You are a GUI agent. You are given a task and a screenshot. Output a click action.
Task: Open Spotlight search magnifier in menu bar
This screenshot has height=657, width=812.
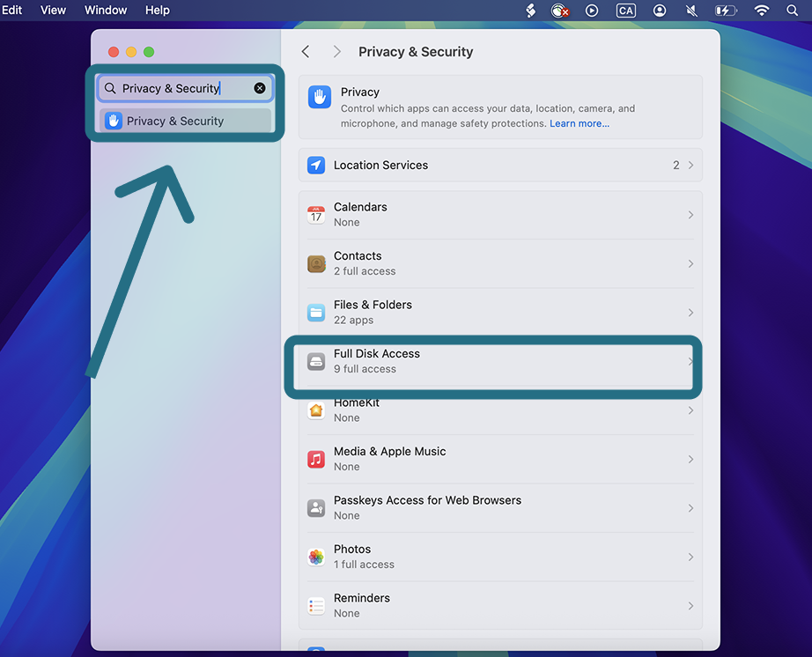(x=792, y=11)
